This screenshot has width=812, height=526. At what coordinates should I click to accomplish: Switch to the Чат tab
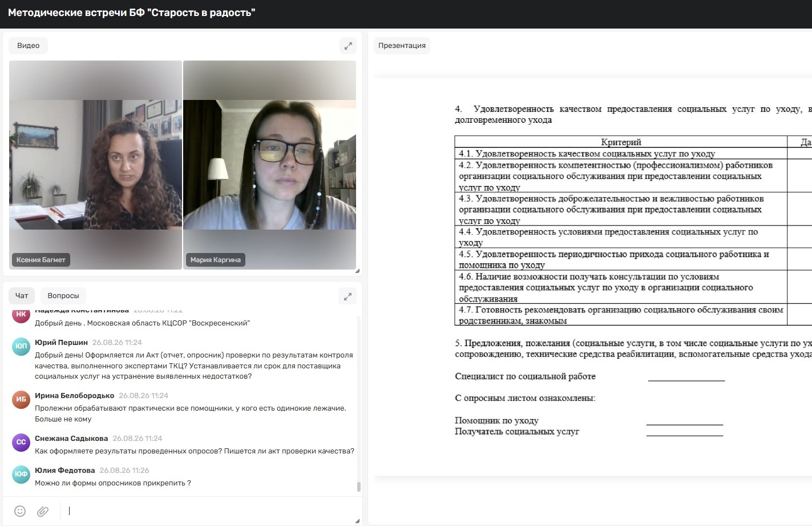tap(22, 296)
